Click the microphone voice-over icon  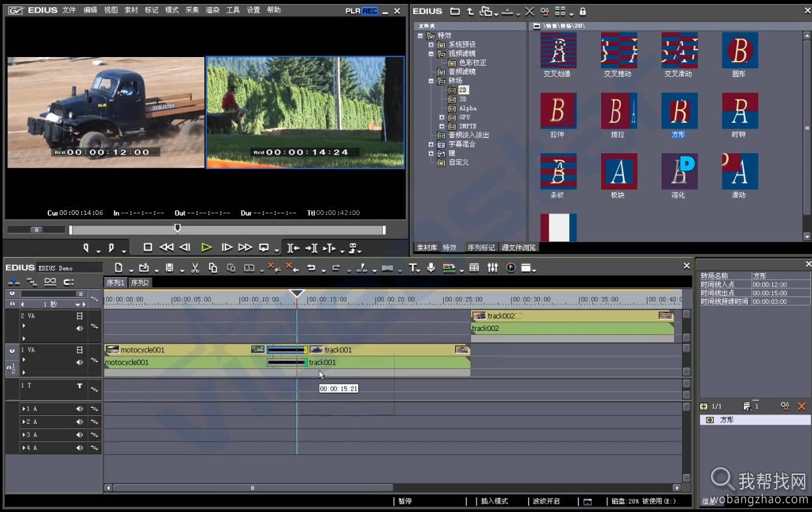pyautogui.click(x=431, y=268)
